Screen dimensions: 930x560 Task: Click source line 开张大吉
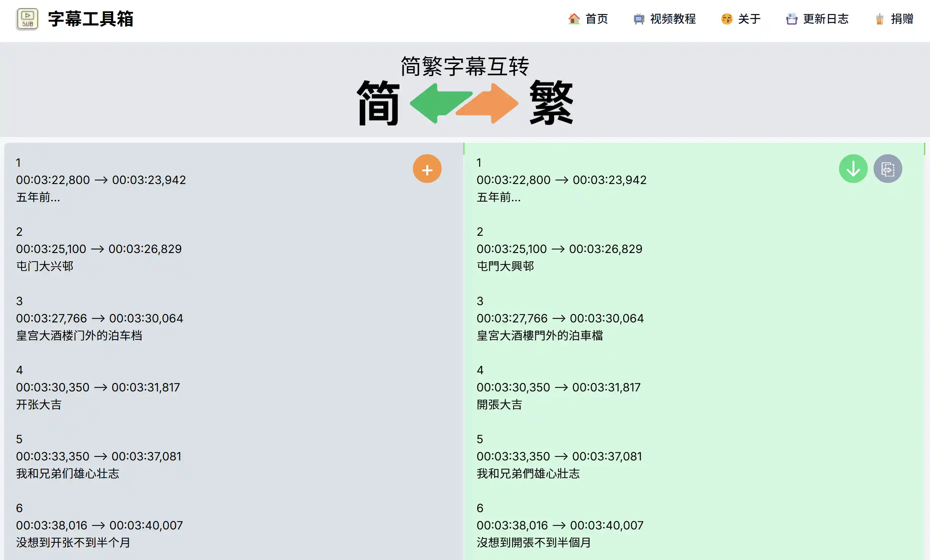[x=38, y=404]
